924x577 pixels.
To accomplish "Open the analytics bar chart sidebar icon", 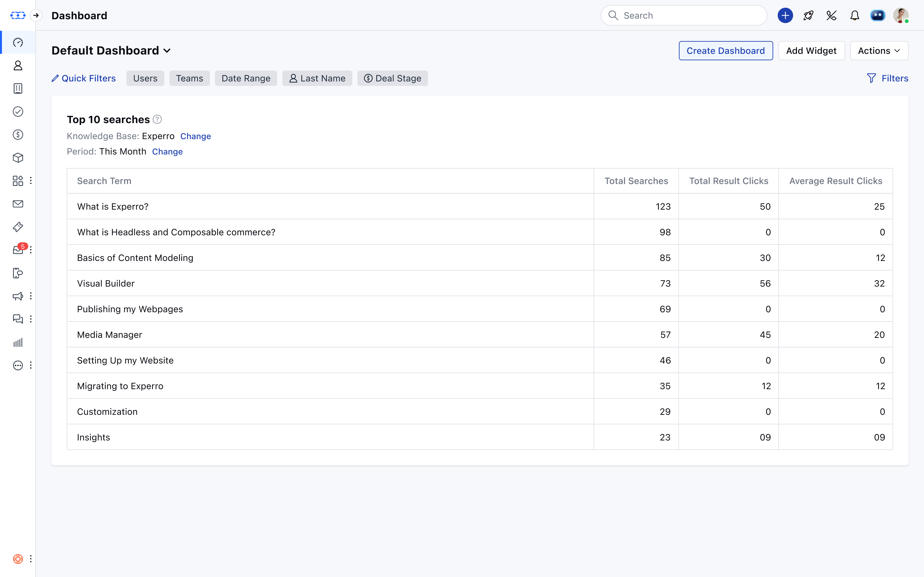I will pos(18,342).
